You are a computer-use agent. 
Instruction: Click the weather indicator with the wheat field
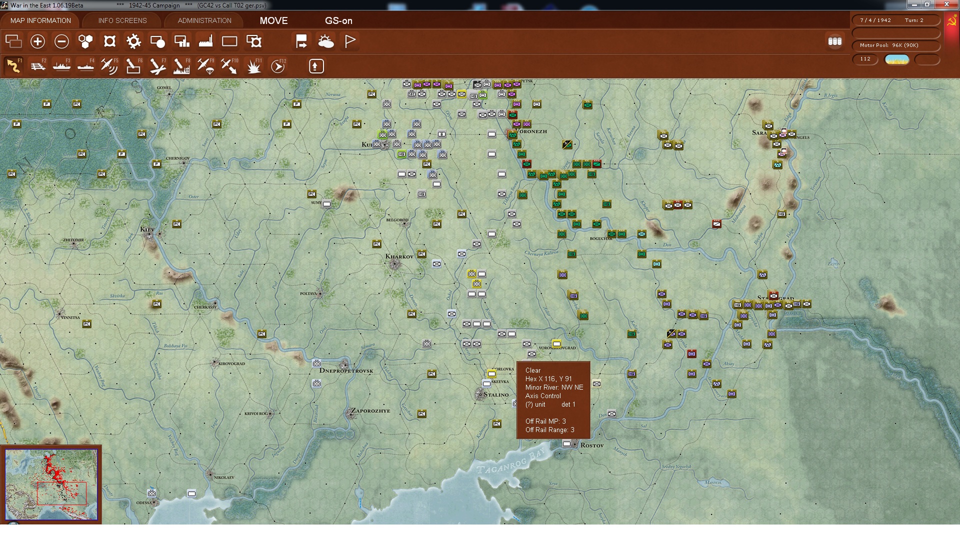(x=897, y=59)
